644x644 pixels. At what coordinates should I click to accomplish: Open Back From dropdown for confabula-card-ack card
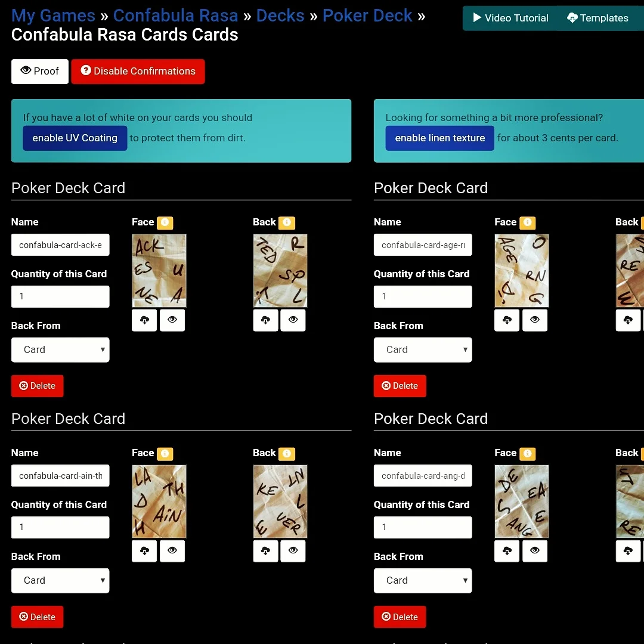[x=60, y=349]
